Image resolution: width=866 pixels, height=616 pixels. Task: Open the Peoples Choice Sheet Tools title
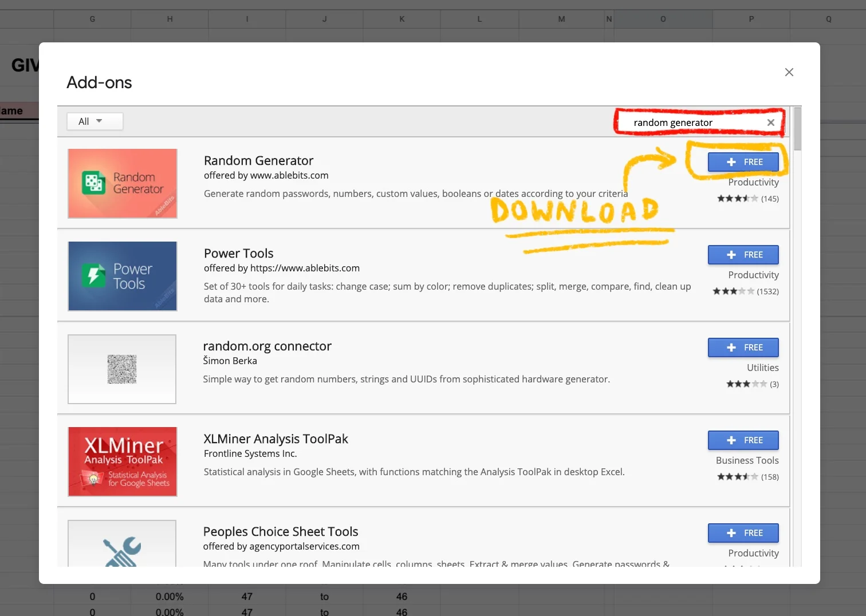[281, 532]
